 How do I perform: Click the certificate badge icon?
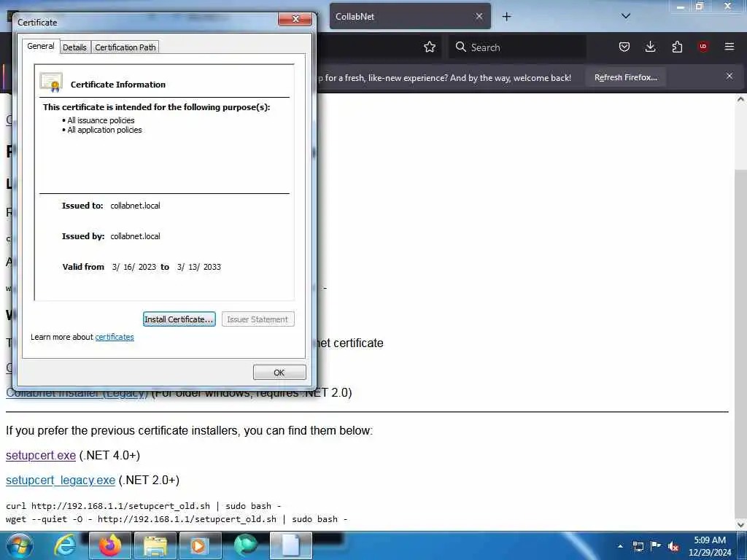pyautogui.click(x=52, y=83)
